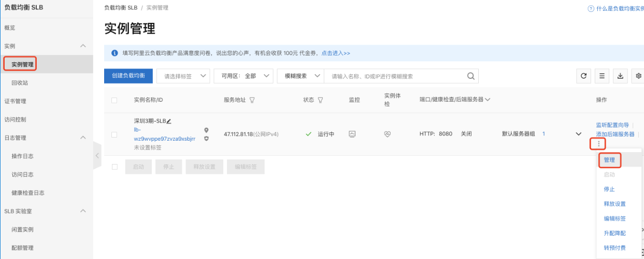Click the filter icon next to 服务地址
644x259 pixels.
[x=252, y=100]
